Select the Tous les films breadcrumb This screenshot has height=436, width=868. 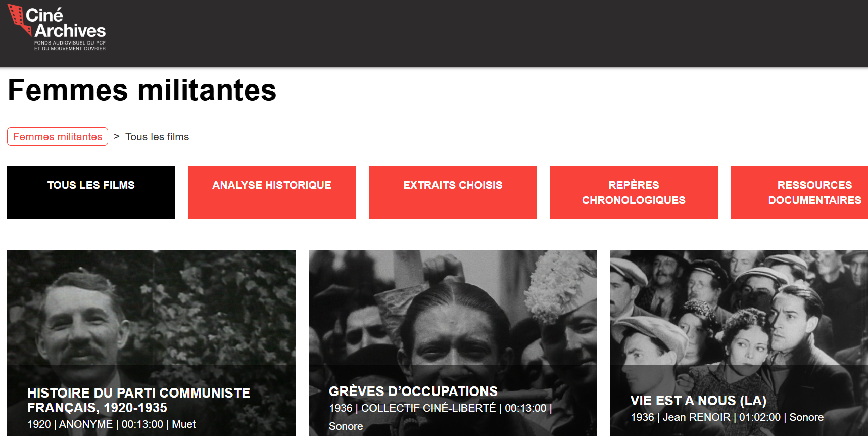157,137
